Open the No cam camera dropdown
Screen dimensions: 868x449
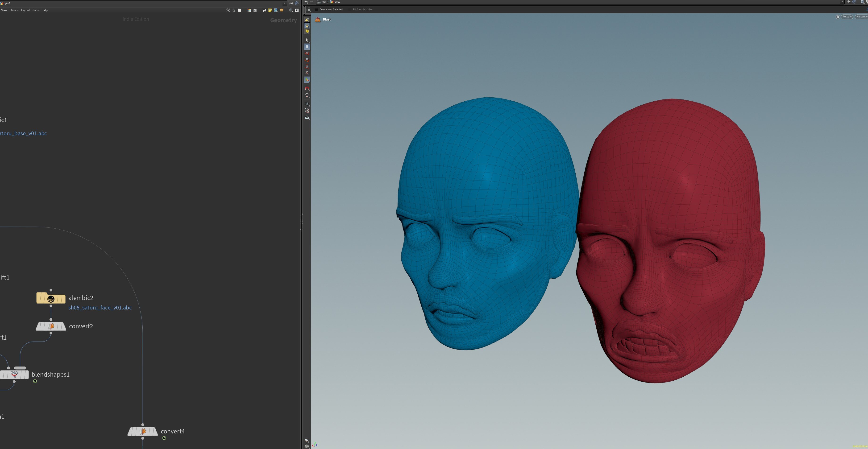(x=861, y=17)
